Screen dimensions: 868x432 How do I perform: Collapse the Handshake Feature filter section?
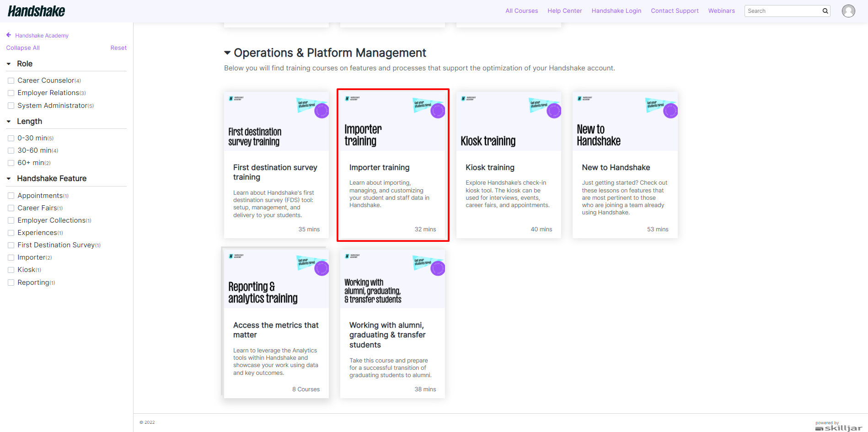pos(9,179)
